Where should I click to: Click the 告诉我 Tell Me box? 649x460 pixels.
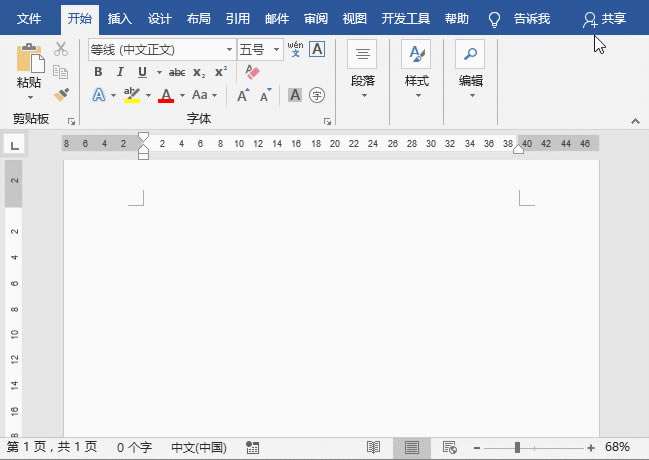point(532,19)
